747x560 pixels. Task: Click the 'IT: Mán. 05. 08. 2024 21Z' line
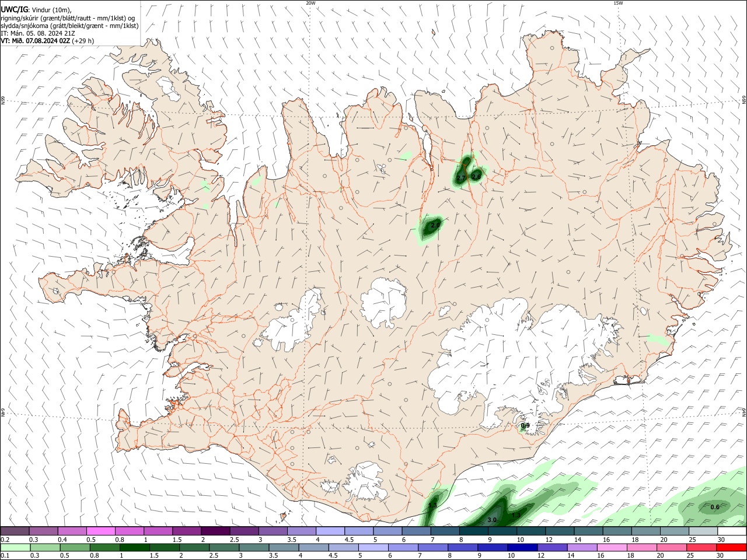point(38,33)
